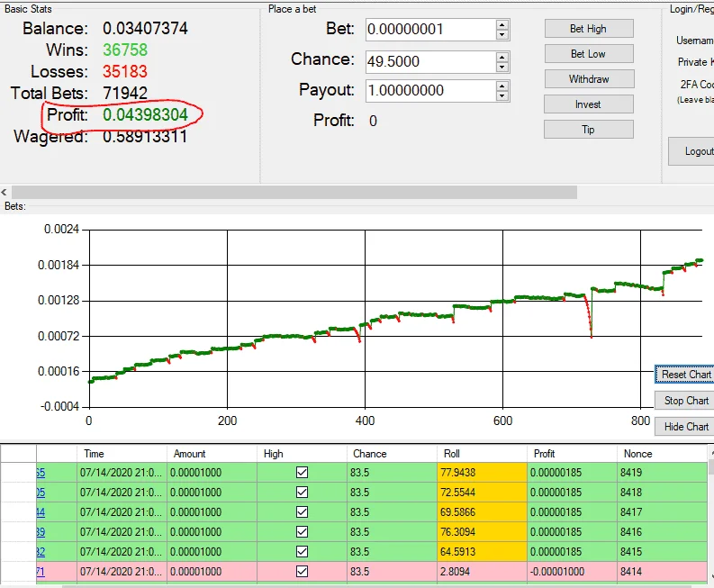
Task: Open bet ID link in losing nonce 8414 row
Action: [x=41, y=572]
